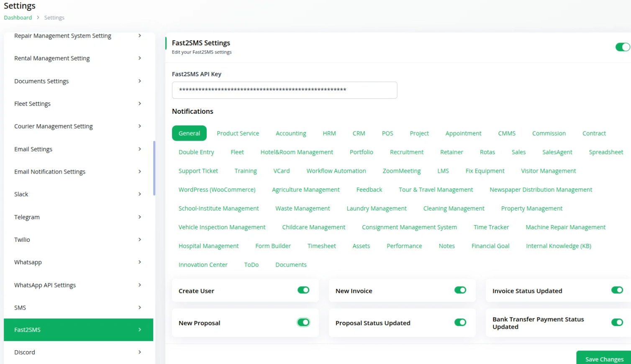631x364 pixels.
Task: Expand the Email Settings chevron
Action: tap(140, 149)
